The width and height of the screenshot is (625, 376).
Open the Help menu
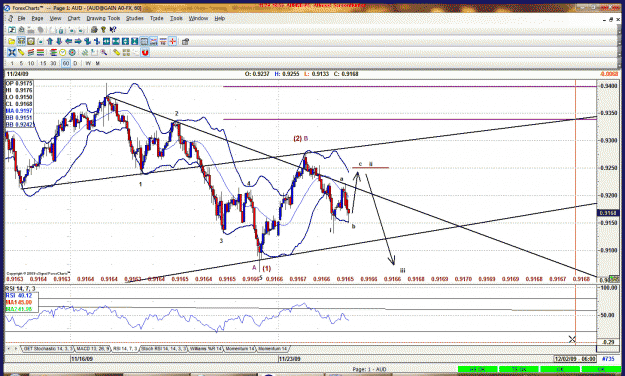[220, 18]
